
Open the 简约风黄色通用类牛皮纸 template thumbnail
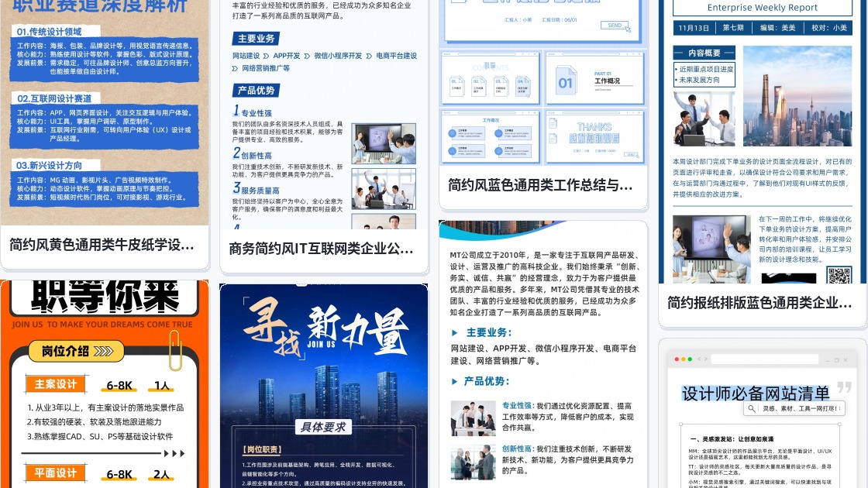click(105, 112)
